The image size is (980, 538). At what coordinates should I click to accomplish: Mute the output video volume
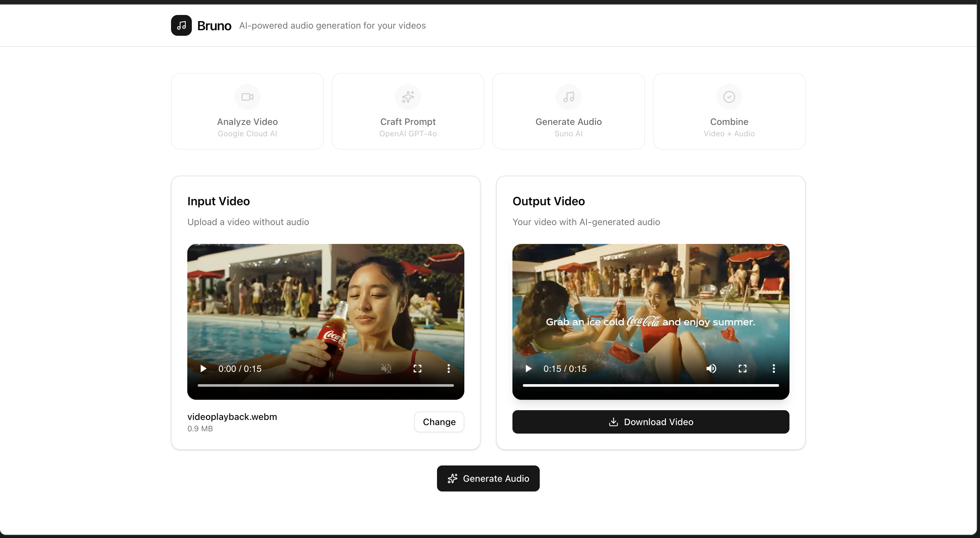pos(711,369)
